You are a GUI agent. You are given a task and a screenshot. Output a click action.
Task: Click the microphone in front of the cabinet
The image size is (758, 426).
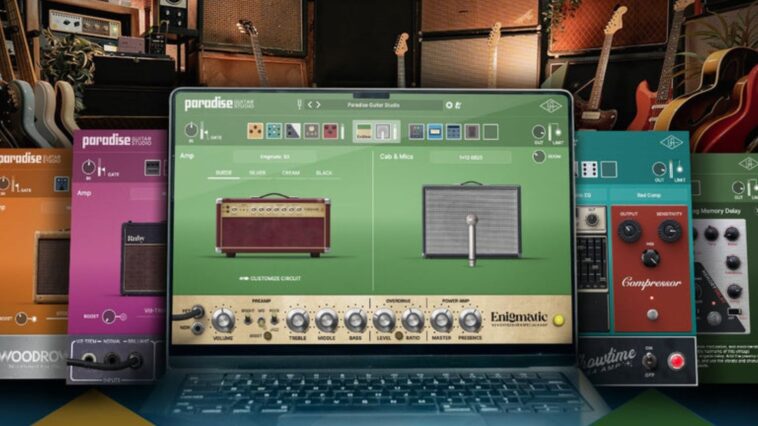click(471, 240)
